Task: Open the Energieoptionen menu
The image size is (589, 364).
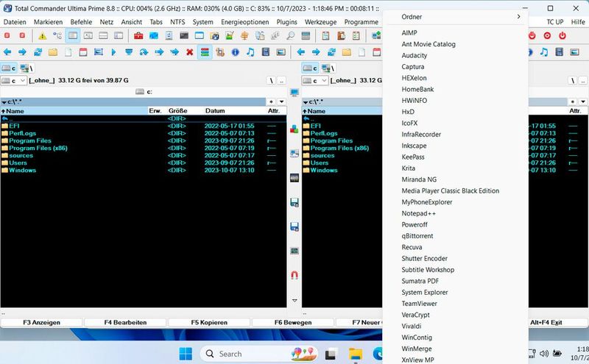Action: (x=245, y=22)
